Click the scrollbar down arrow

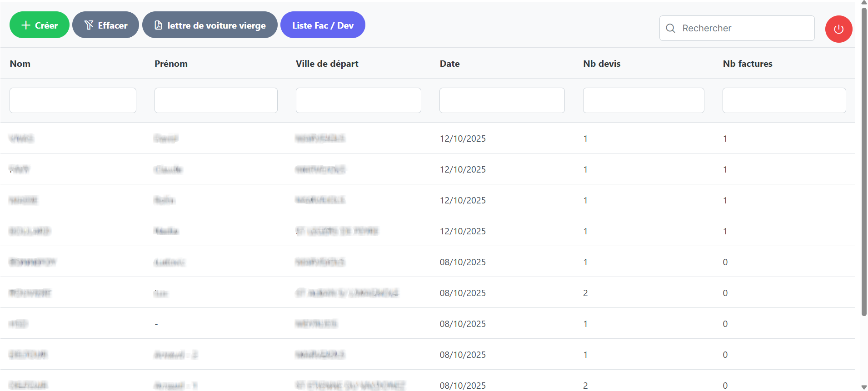864,387
